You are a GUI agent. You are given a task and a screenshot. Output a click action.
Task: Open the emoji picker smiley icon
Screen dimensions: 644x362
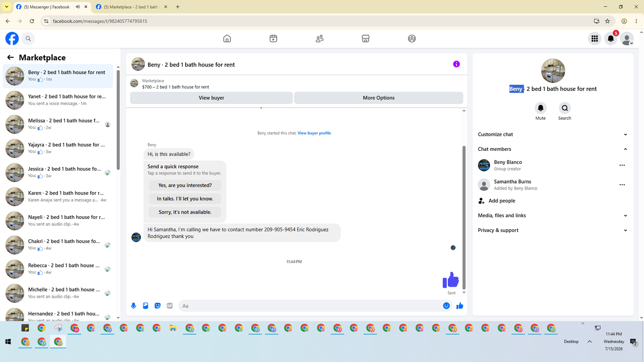click(x=446, y=306)
